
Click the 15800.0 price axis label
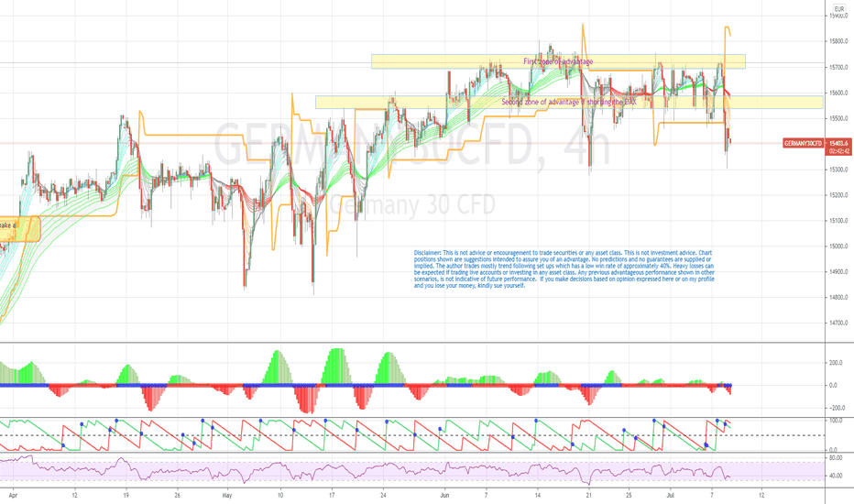838,41
